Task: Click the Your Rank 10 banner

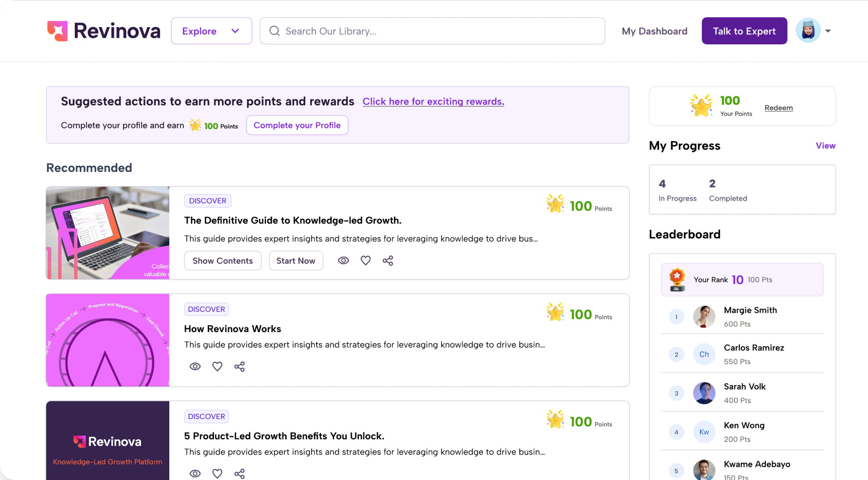Action: (742, 280)
